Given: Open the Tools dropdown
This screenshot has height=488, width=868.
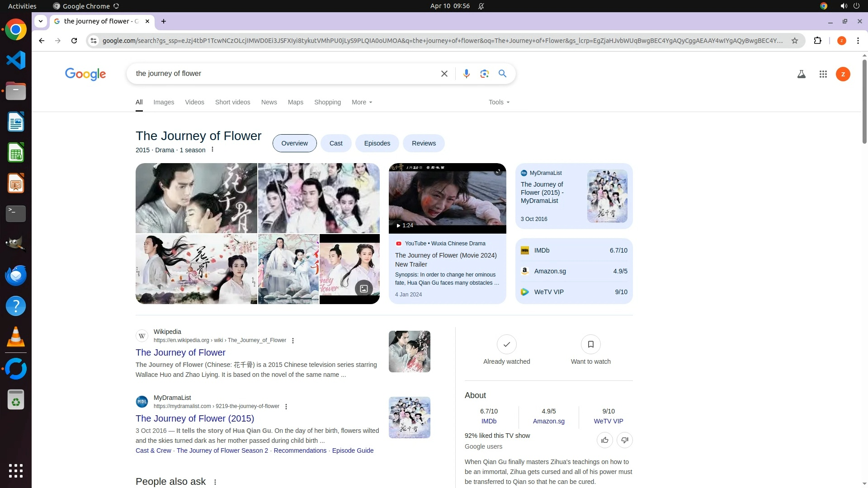Looking at the screenshot, I should tap(499, 102).
